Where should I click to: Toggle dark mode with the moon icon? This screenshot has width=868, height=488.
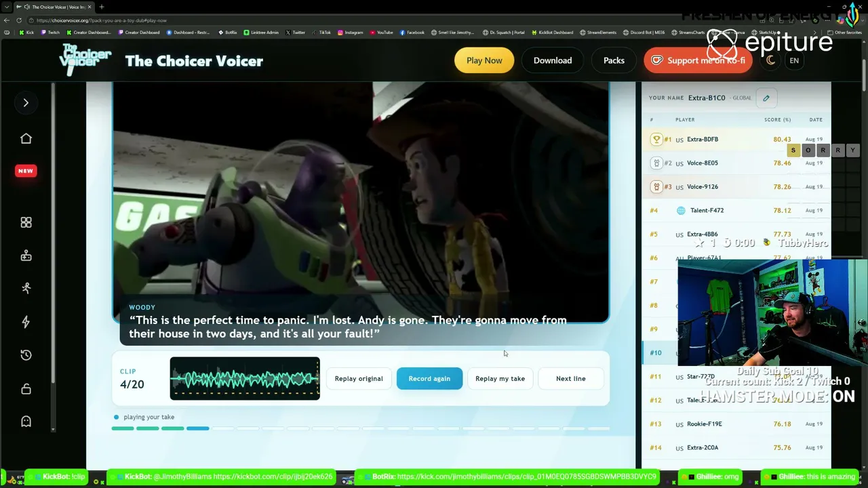click(x=770, y=60)
